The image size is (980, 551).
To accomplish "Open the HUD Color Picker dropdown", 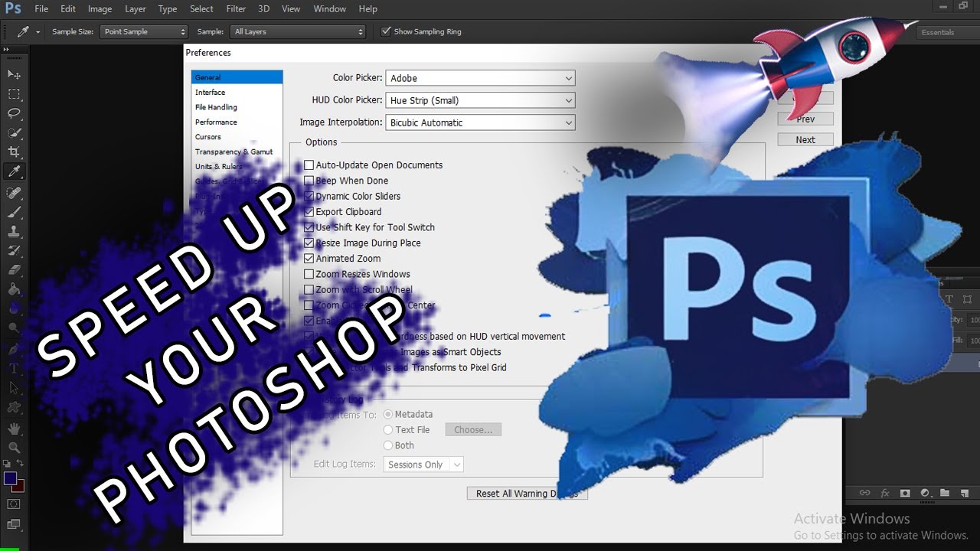I will 480,100.
